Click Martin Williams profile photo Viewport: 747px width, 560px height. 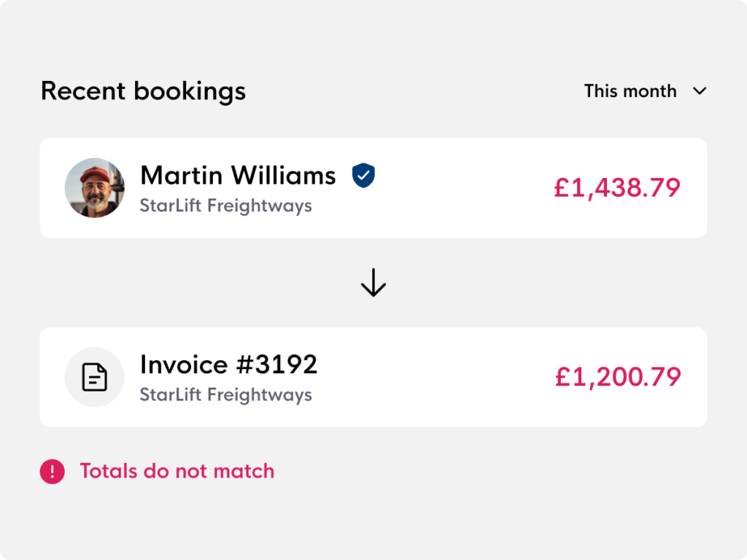[x=95, y=187]
